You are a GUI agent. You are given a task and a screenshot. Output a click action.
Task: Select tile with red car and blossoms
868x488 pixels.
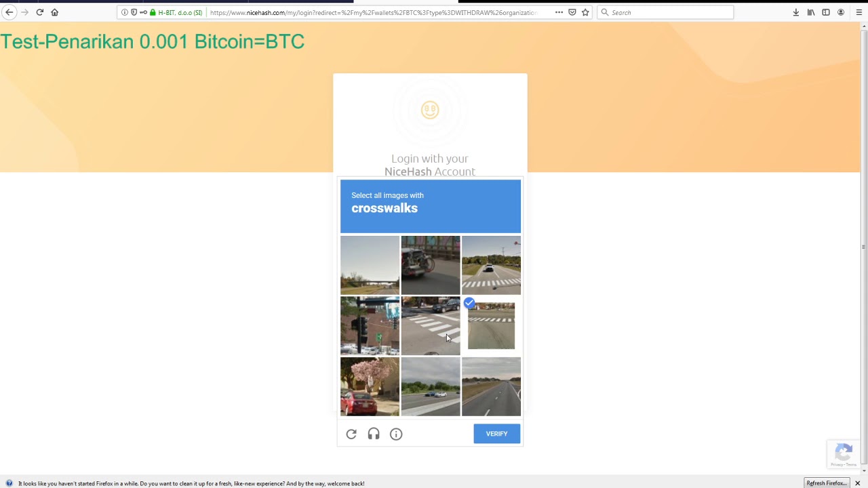pos(370,386)
